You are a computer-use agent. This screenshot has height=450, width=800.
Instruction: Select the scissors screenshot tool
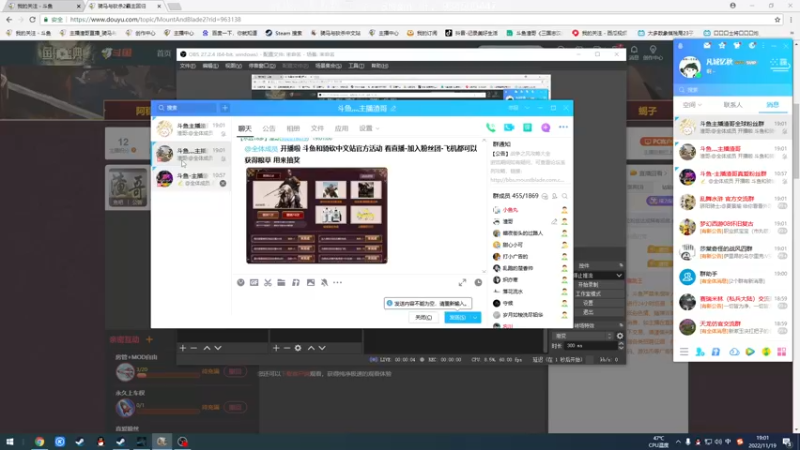coord(268,282)
